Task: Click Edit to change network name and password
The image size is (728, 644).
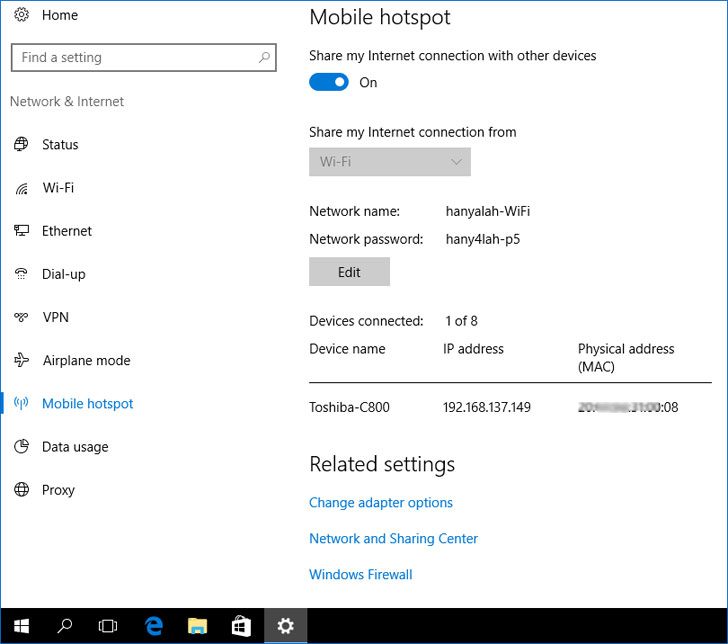Action: pyautogui.click(x=349, y=272)
